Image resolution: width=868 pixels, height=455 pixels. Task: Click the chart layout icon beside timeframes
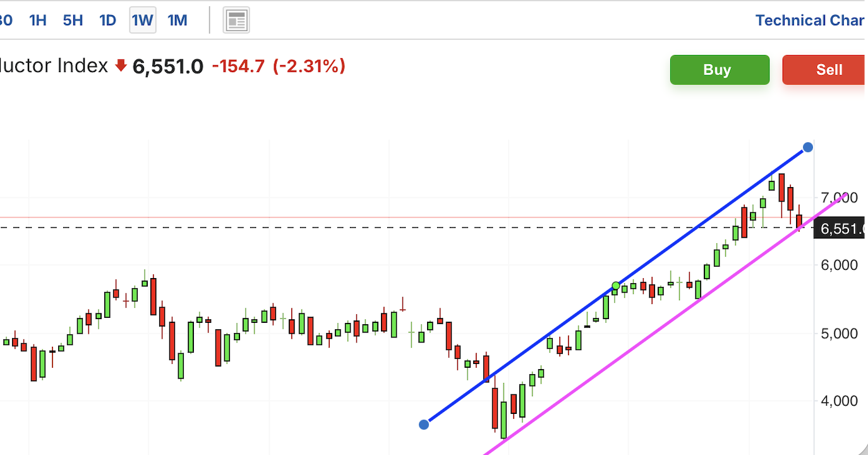point(236,20)
